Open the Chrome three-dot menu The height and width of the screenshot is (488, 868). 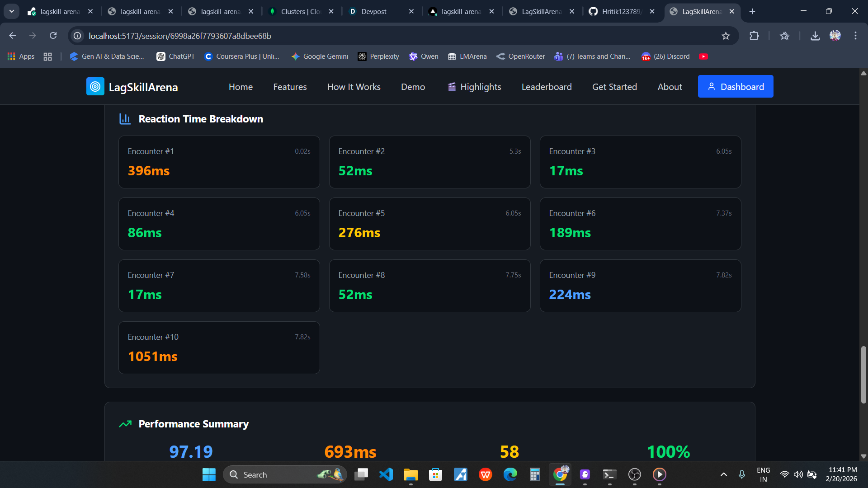coord(855,36)
